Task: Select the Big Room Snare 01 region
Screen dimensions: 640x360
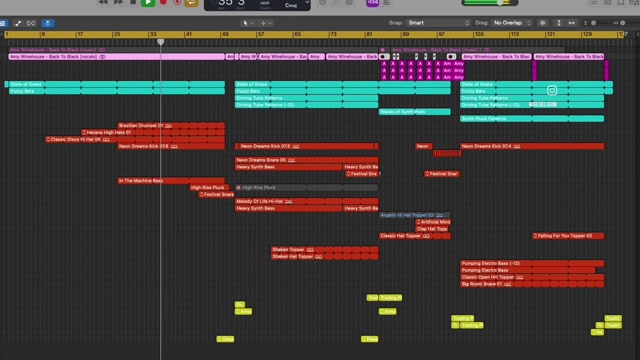Action: tap(532, 284)
